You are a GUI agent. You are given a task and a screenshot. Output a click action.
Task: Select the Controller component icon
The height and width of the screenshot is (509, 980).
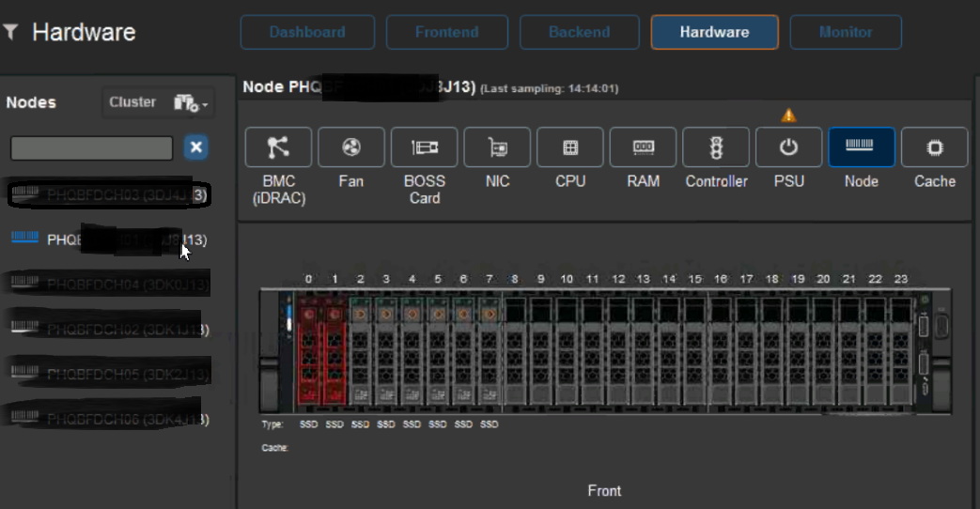pyautogui.click(x=716, y=147)
